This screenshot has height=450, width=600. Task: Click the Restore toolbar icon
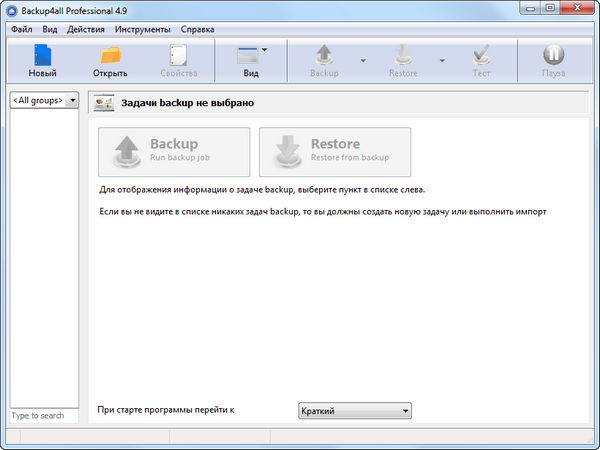tap(403, 55)
